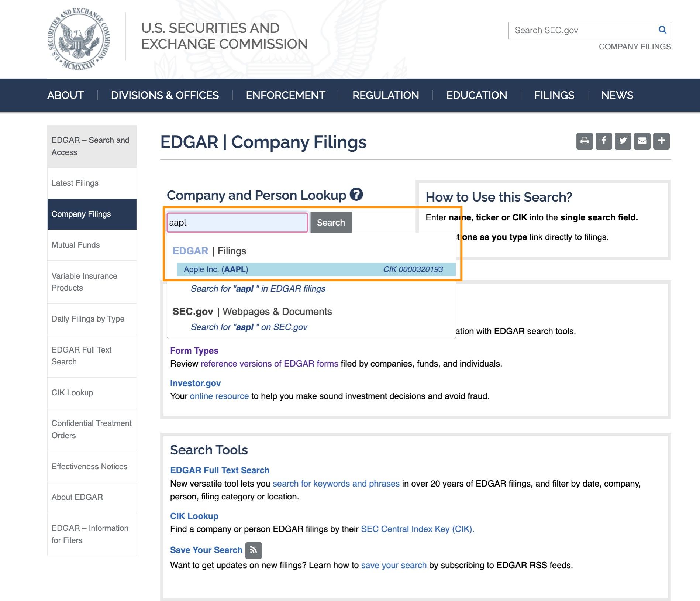Open the plus more-sharing icon

tap(661, 141)
